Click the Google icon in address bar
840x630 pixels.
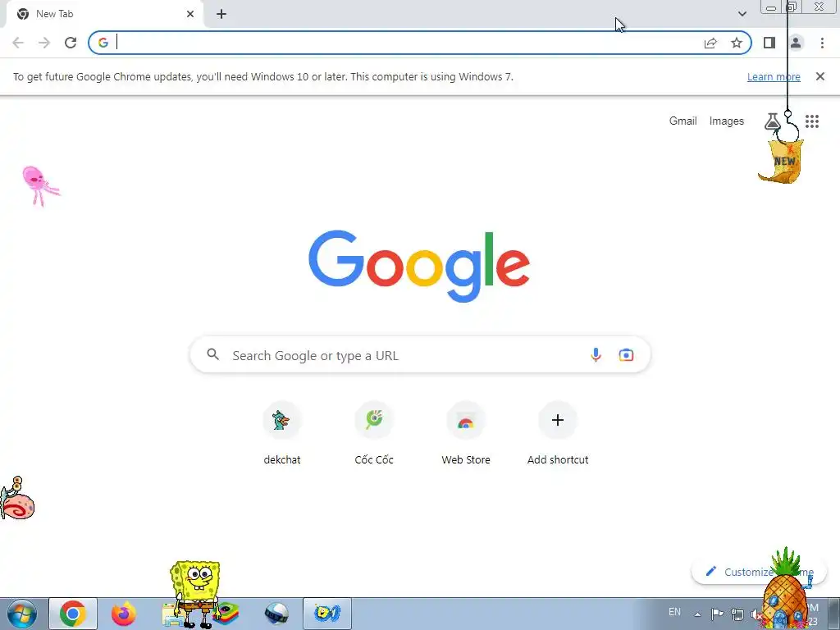(x=103, y=43)
